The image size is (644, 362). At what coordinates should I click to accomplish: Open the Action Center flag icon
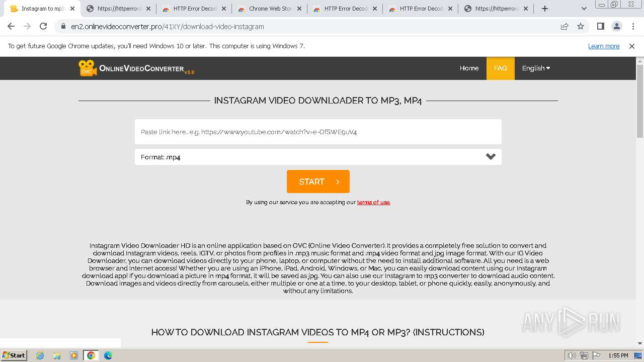[596, 355]
